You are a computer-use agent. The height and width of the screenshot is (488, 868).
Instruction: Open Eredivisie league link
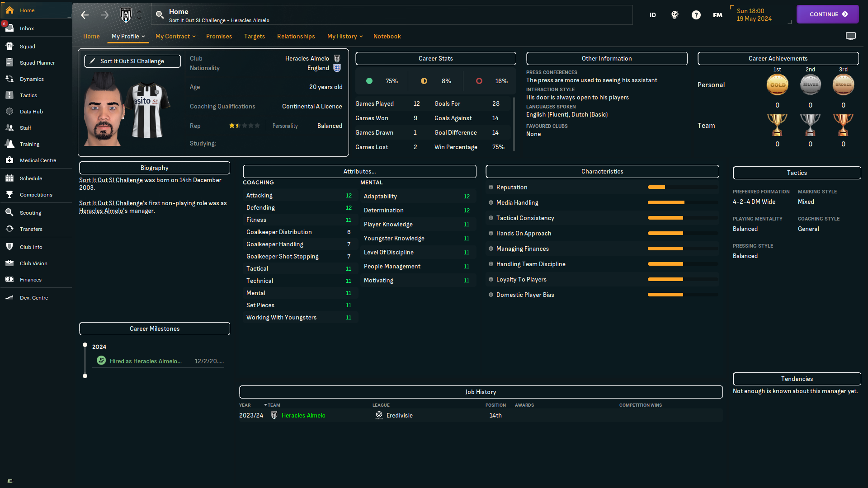pos(400,415)
